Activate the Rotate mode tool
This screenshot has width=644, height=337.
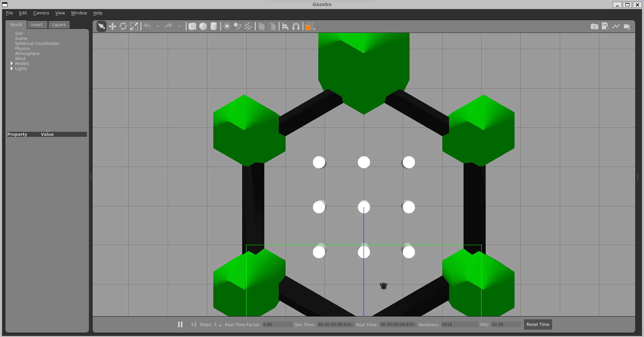tap(123, 26)
